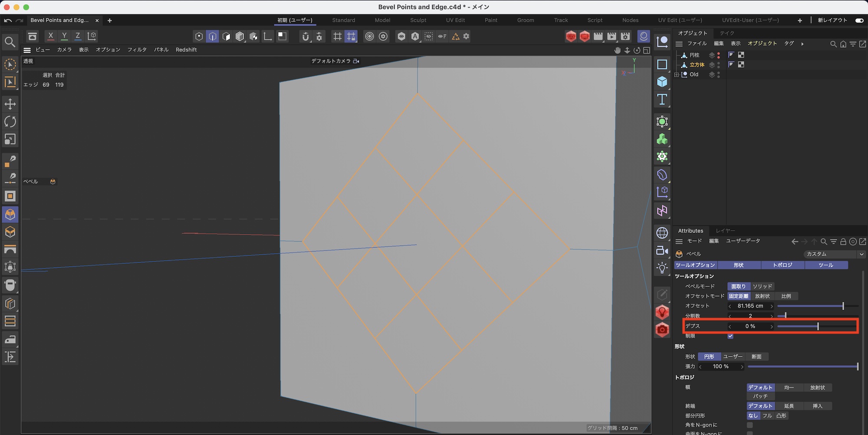This screenshot has width=868, height=435.
Task: Add a Cube primitive object
Action: tap(662, 82)
